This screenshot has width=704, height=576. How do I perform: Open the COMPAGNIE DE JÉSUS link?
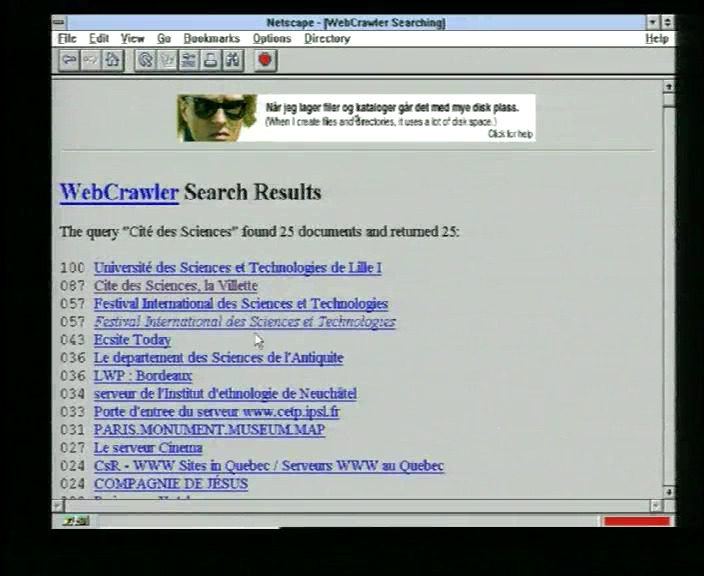click(171, 484)
